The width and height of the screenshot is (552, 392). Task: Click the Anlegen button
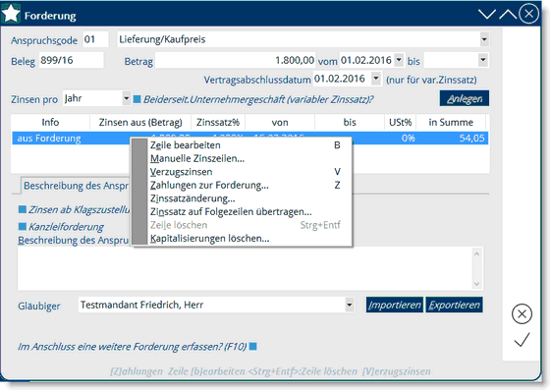(x=464, y=98)
